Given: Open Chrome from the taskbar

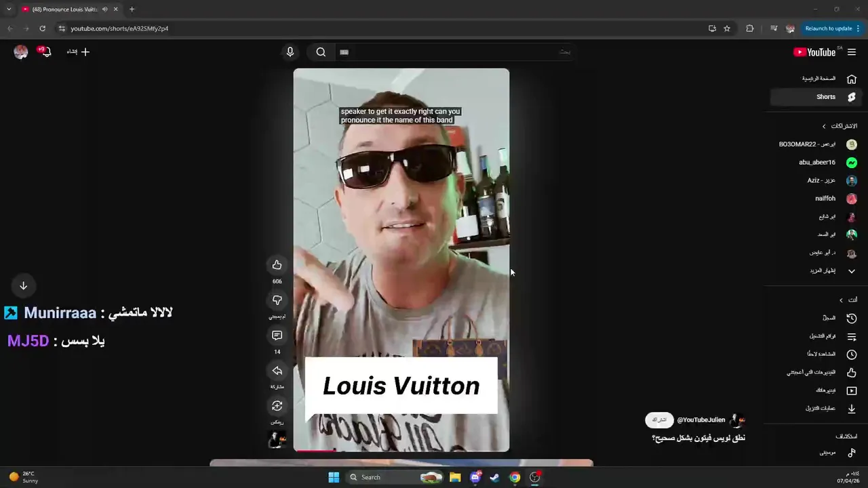Looking at the screenshot, I should pyautogui.click(x=515, y=477).
